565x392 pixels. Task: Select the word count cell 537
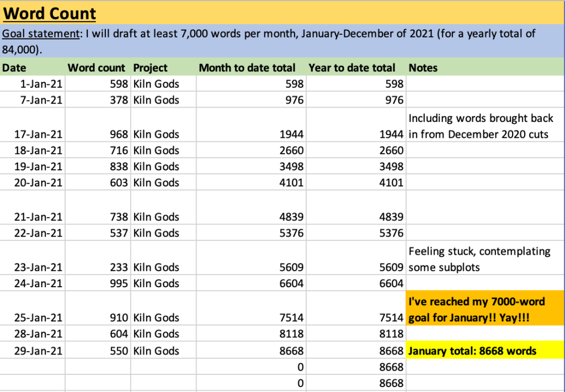(x=98, y=233)
